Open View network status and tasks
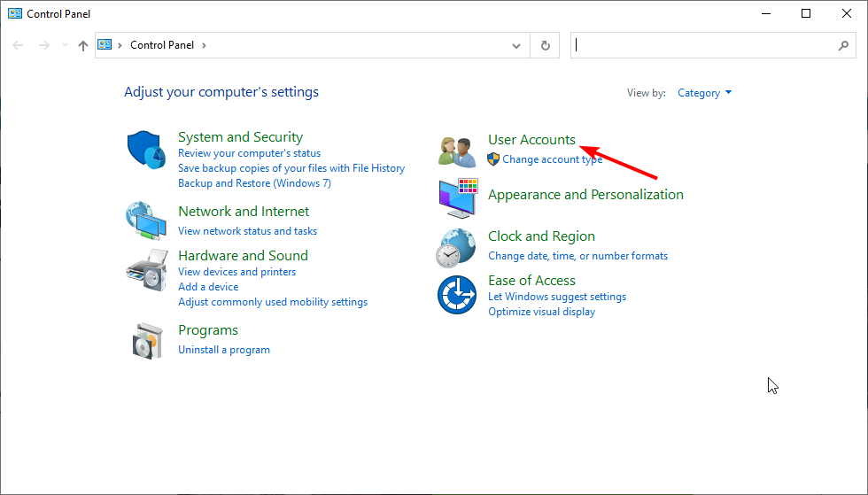The image size is (868, 495). tap(247, 231)
